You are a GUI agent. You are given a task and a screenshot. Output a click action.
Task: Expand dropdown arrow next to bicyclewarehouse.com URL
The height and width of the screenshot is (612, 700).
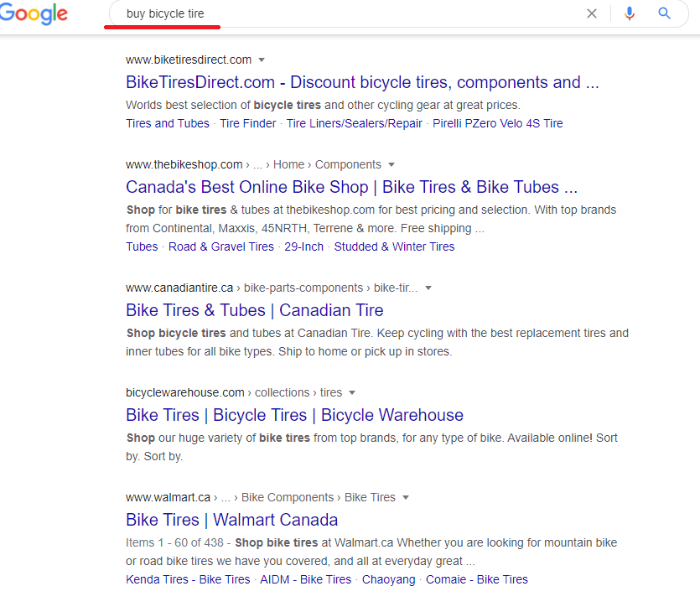[x=352, y=393]
